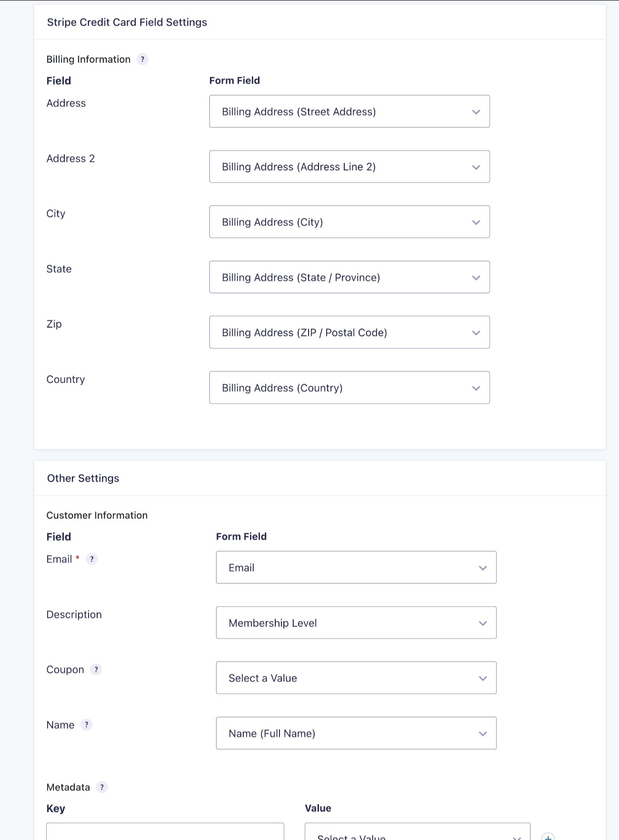The image size is (619, 840).
Task: Expand the Billing Address (Country) dropdown
Action: (349, 388)
